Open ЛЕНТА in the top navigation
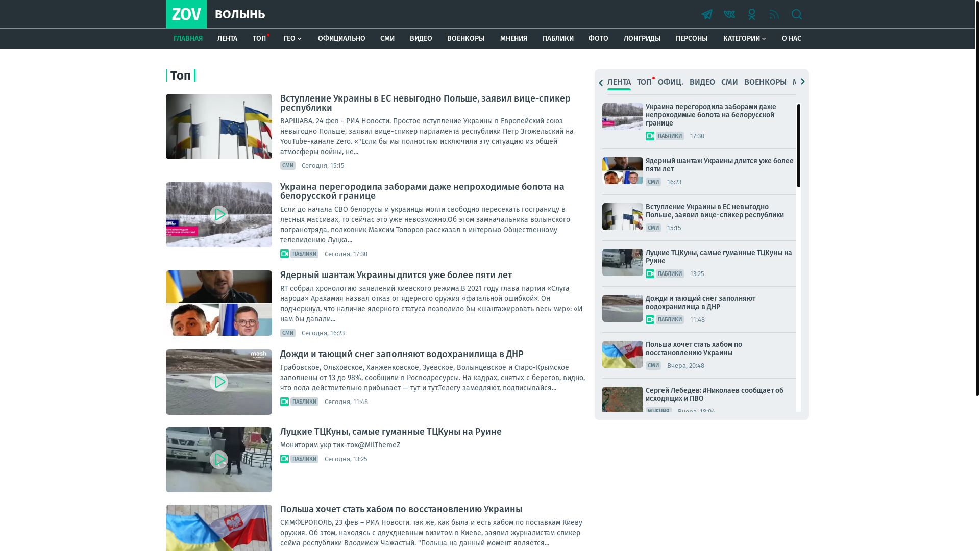This screenshot has height=551, width=980. click(x=227, y=39)
